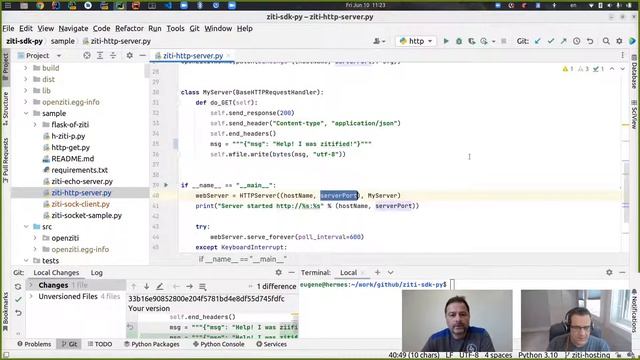Viewport: 640px width, 360px height.
Task: Expand the dist folder
Action: point(26,79)
